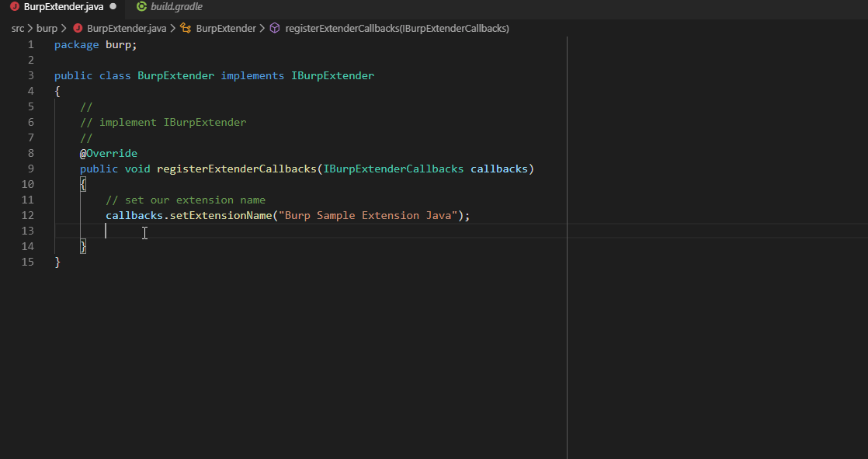Click the string "Burp Sample Extension Java"

368,215
